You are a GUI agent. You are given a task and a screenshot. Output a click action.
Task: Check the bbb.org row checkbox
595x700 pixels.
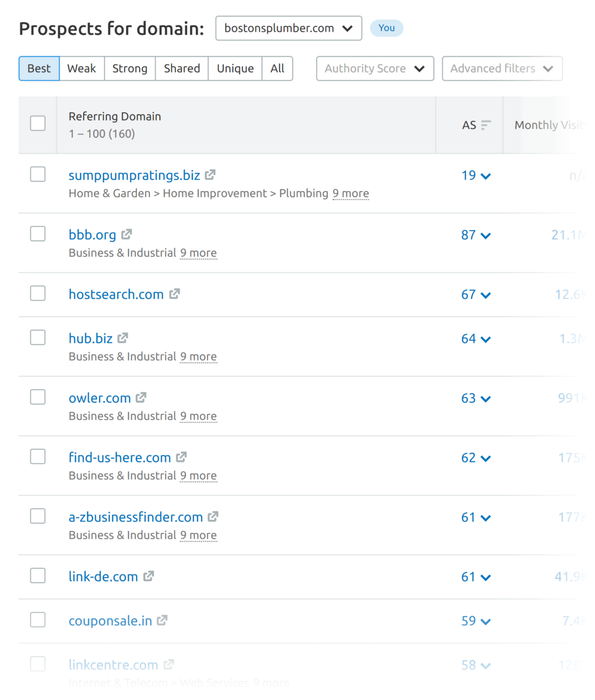37,233
